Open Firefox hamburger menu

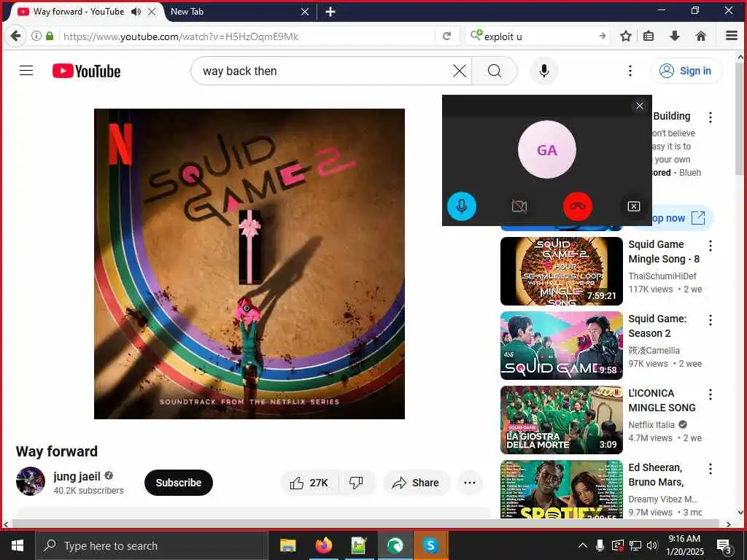point(732,36)
